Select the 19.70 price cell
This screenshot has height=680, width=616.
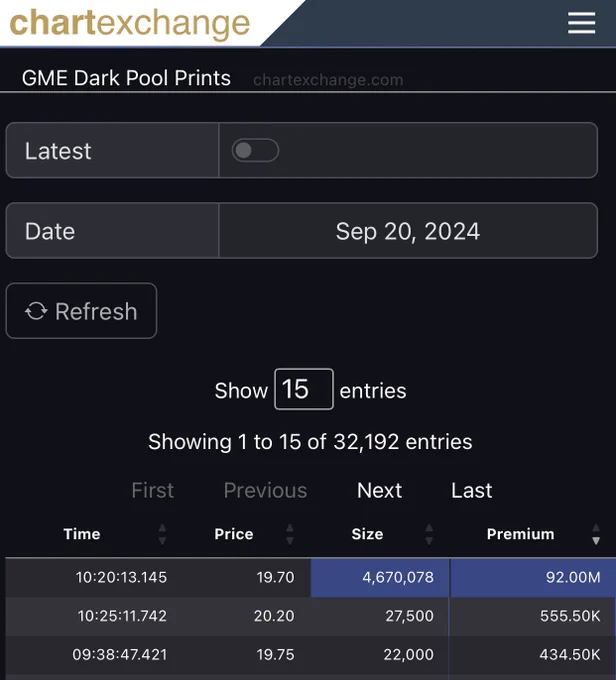pyautogui.click(x=243, y=577)
